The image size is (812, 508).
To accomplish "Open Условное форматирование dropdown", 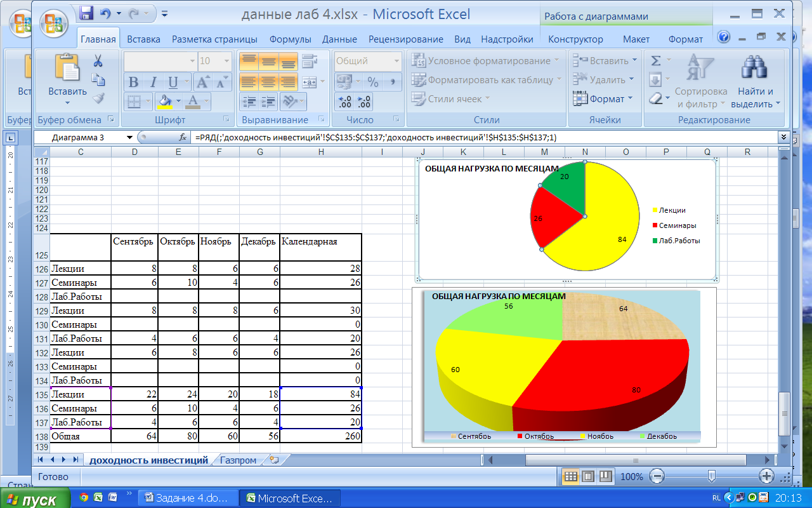I will 486,61.
